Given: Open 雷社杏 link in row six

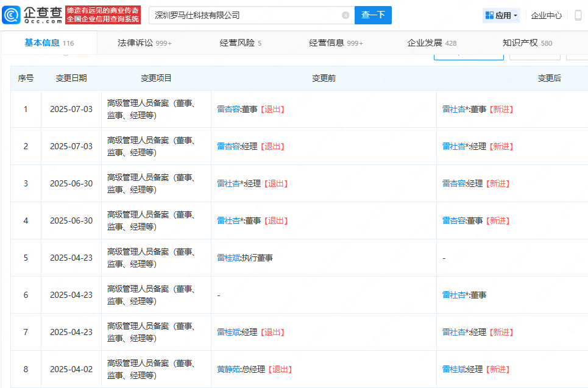Looking at the screenshot, I should point(454,295).
